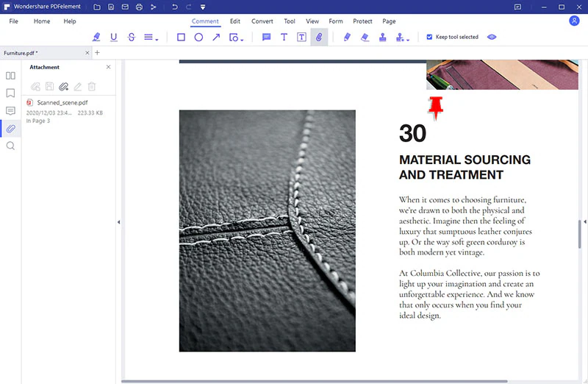Switch to the Tool tab

coord(289,21)
